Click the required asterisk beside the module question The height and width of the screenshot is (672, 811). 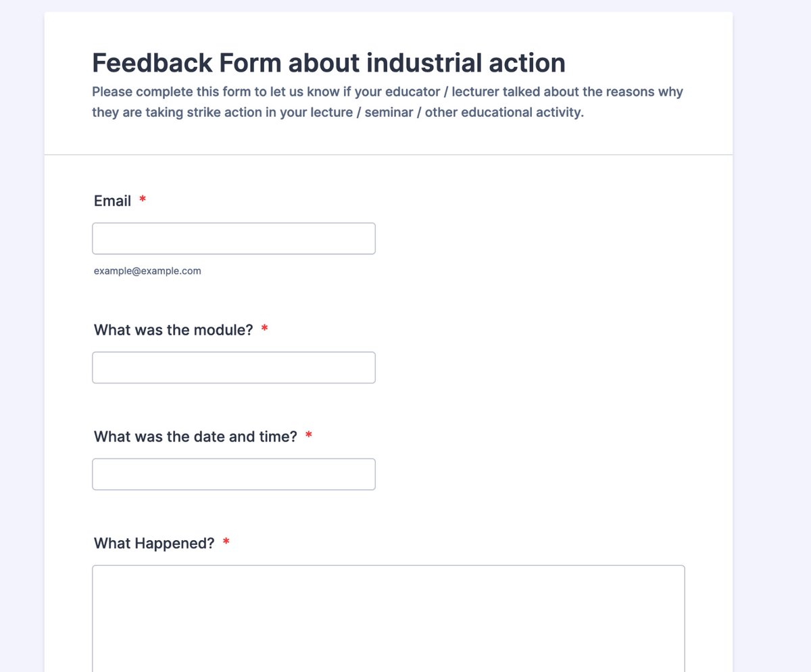(x=265, y=329)
